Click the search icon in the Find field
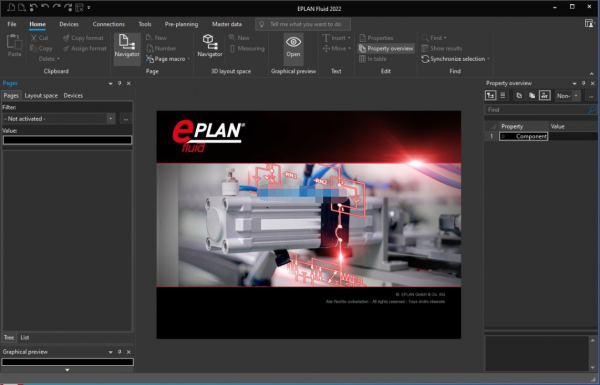Viewport: 600px width, 385px height. tap(592, 110)
